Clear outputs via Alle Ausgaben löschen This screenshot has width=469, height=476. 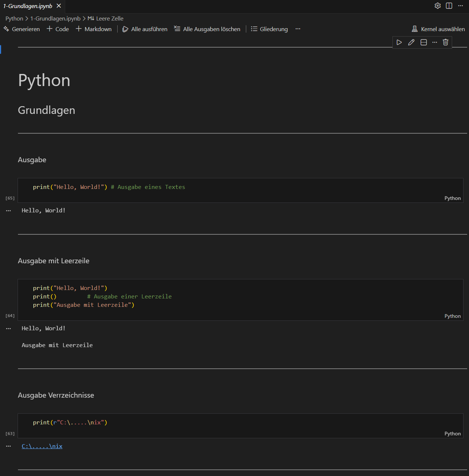(207, 29)
